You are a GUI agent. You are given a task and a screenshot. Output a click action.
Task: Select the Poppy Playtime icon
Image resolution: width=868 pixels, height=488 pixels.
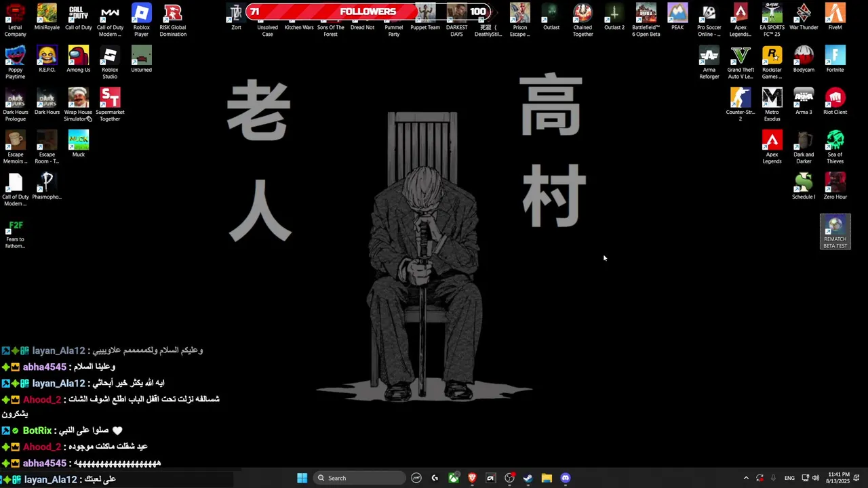(15, 63)
